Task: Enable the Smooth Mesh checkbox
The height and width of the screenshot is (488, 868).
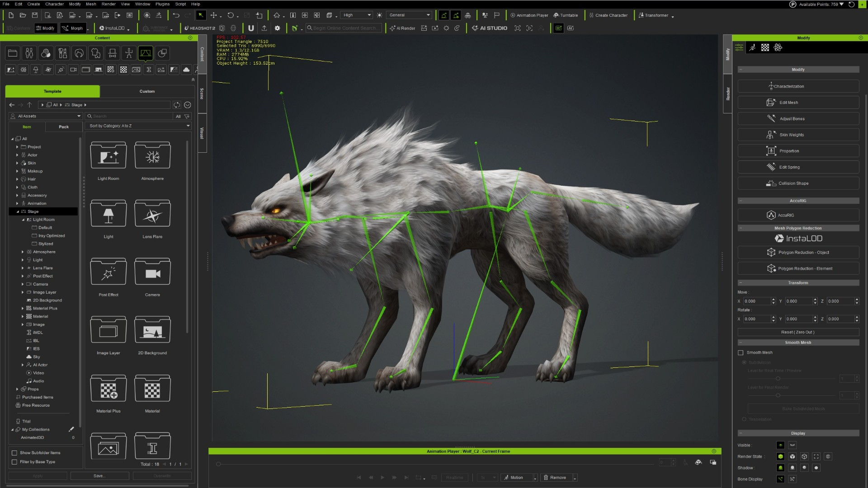Action: [x=741, y=353]
